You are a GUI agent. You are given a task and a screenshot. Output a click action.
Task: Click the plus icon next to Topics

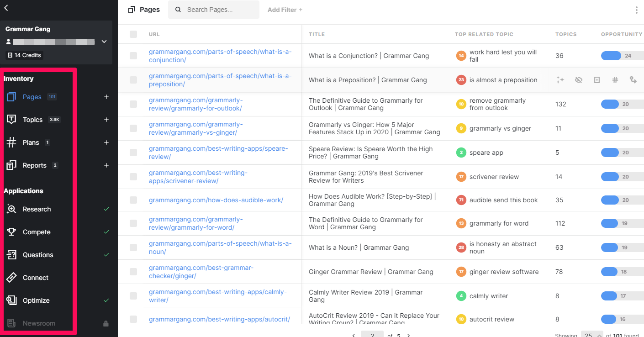click(x=106, y=120)
